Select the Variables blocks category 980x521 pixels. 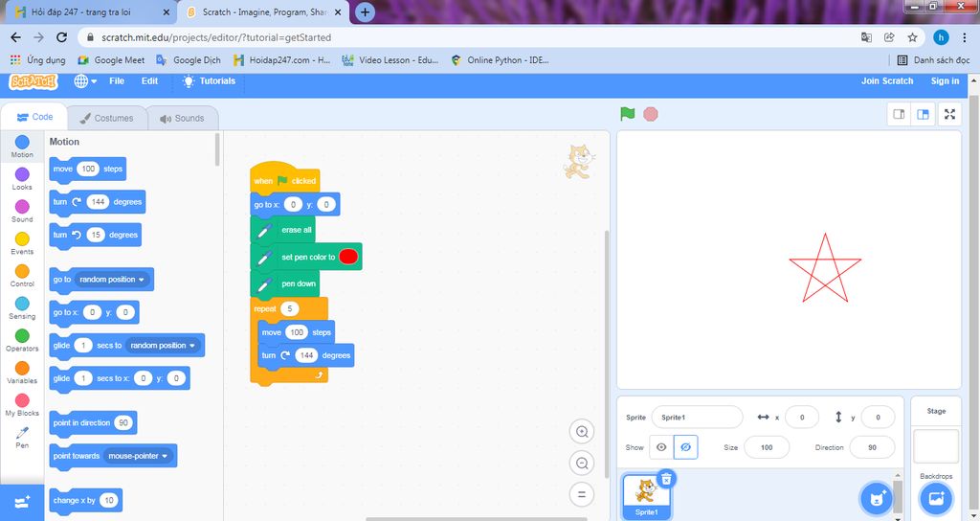coord(22,373)
